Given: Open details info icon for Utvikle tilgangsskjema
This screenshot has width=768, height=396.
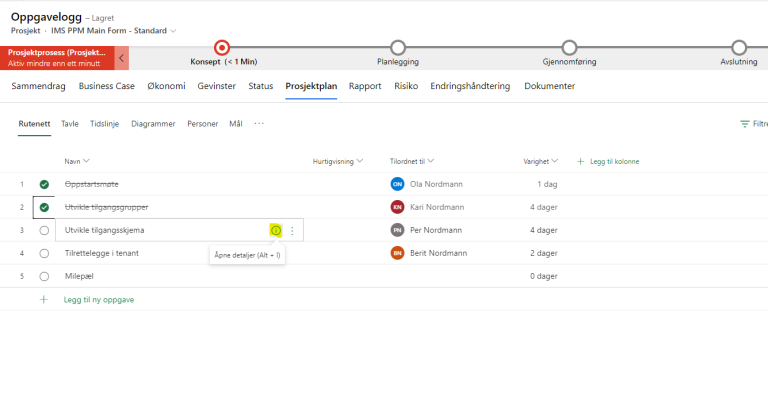Looking at the screenshot, I should point(276,230).
